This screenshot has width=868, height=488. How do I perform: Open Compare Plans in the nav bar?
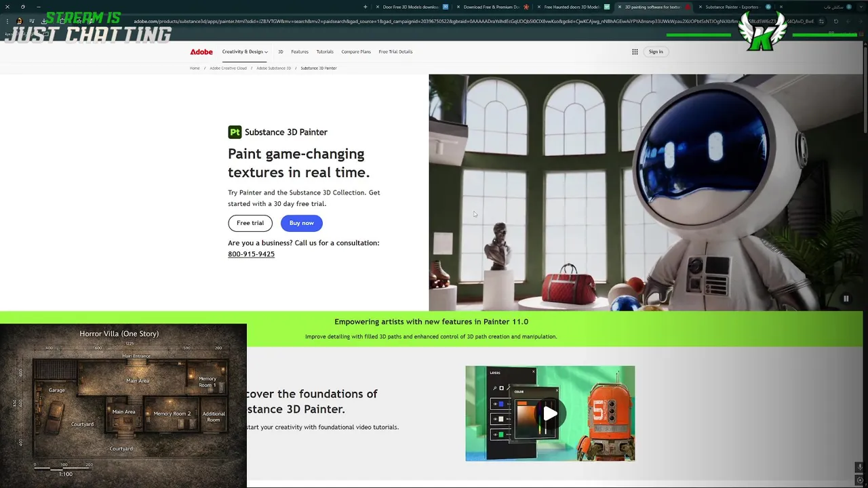(x=356, y=52)
